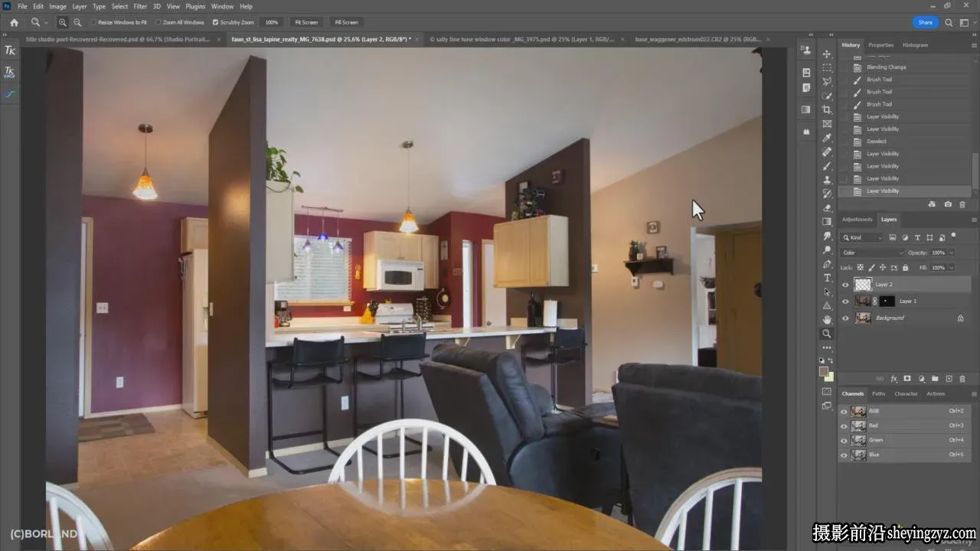Click the Fill Screen button
Screen dimensions: 980x551
point(346,22)
